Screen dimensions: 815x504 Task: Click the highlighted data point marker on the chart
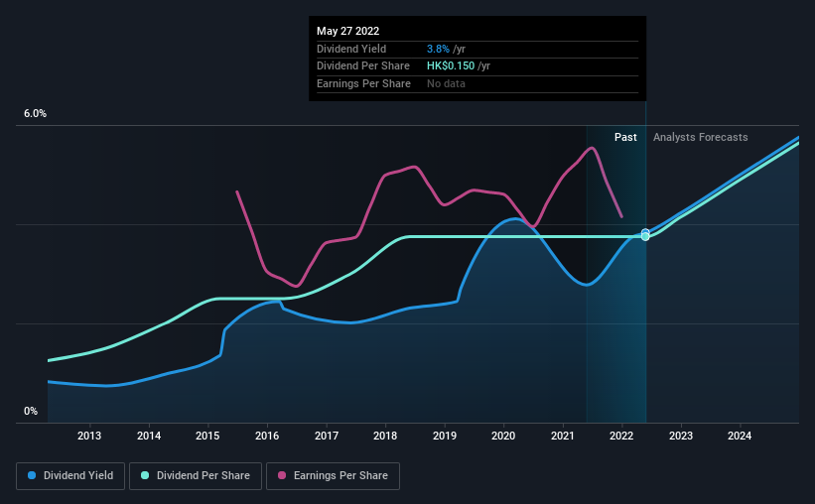[645, 234]
